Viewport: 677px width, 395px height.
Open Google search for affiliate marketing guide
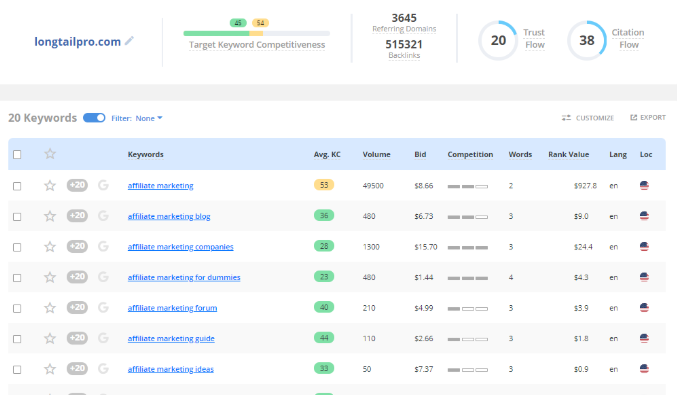click(x=103, y=338)
